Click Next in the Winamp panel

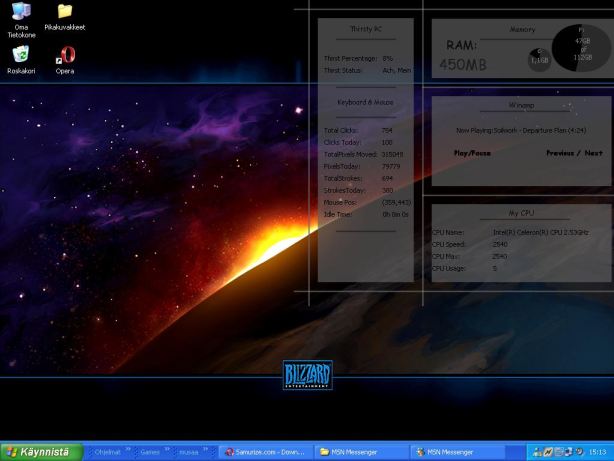pyautogui.click(x=594, y=153)
